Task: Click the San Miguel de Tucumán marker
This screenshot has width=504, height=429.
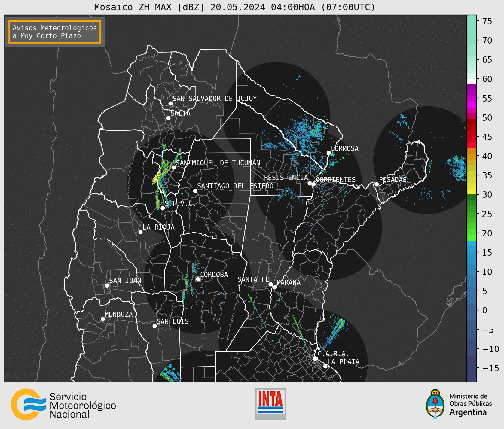Action: (174, 167)
